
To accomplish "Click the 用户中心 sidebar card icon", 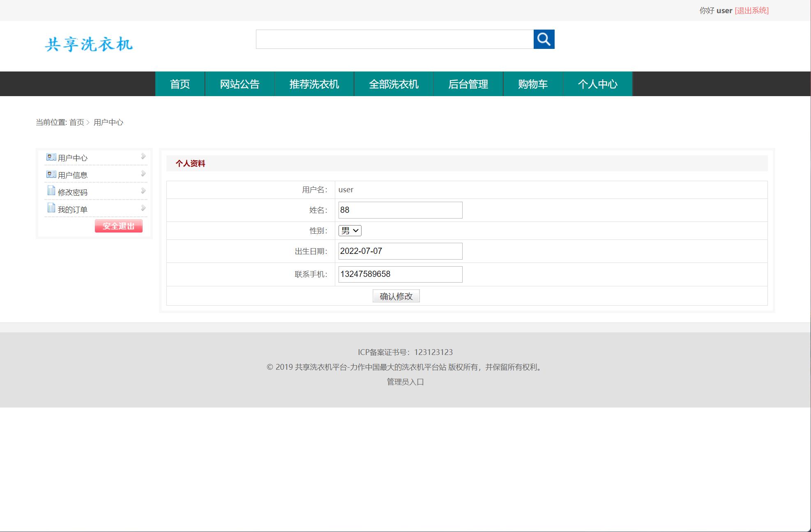I will tap(51, 157).
